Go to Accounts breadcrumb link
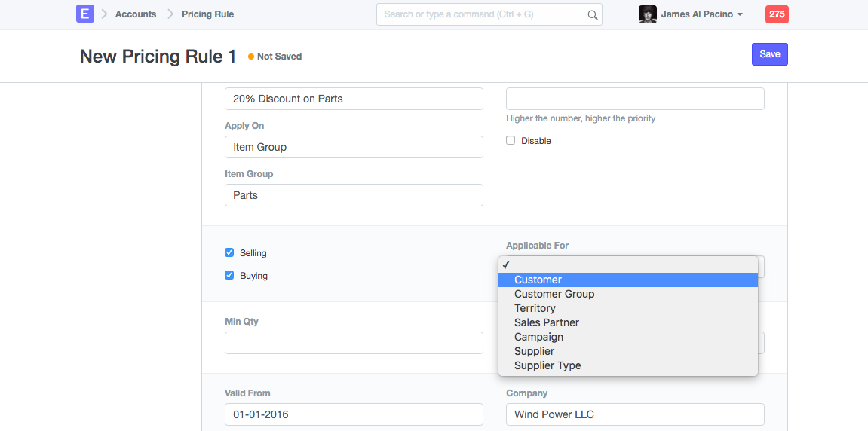Image resolution: width=868 pixels, height=431 pixels. (x=136, y=14)
